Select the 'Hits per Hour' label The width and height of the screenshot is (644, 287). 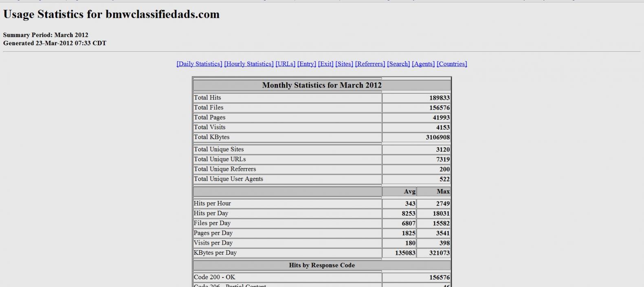tap(212, 203)
